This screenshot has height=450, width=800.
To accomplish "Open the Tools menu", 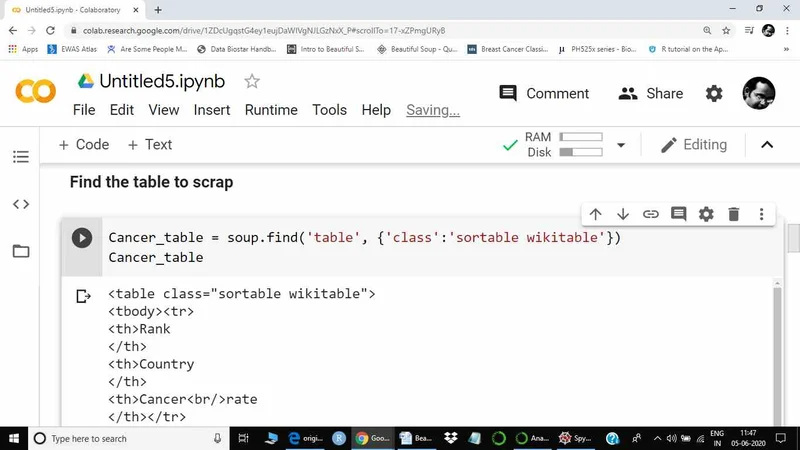I will [x=330, y=110].
